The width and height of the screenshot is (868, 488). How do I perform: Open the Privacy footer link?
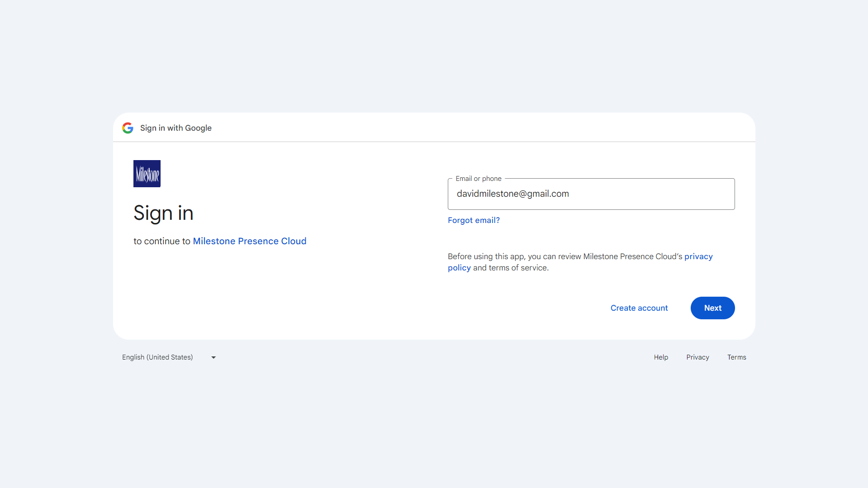tap(697, 357)
